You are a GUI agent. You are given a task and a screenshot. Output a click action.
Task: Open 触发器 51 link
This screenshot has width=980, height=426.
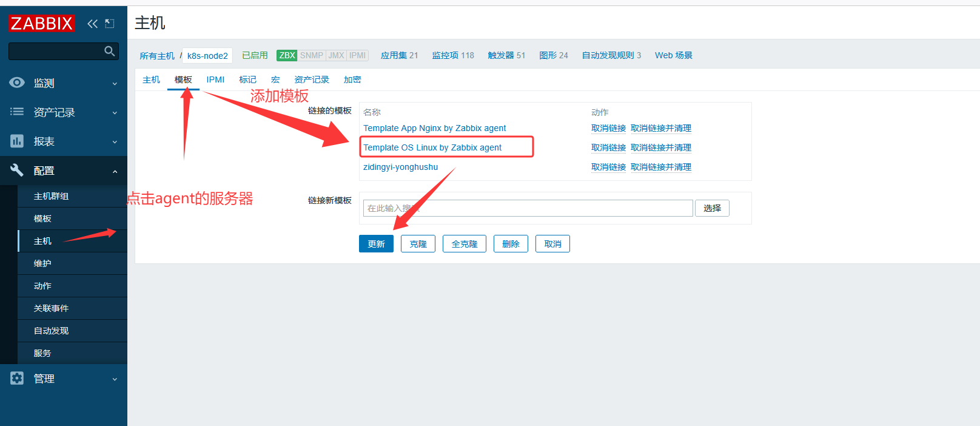pyautogui.click(x=506, y=55)
